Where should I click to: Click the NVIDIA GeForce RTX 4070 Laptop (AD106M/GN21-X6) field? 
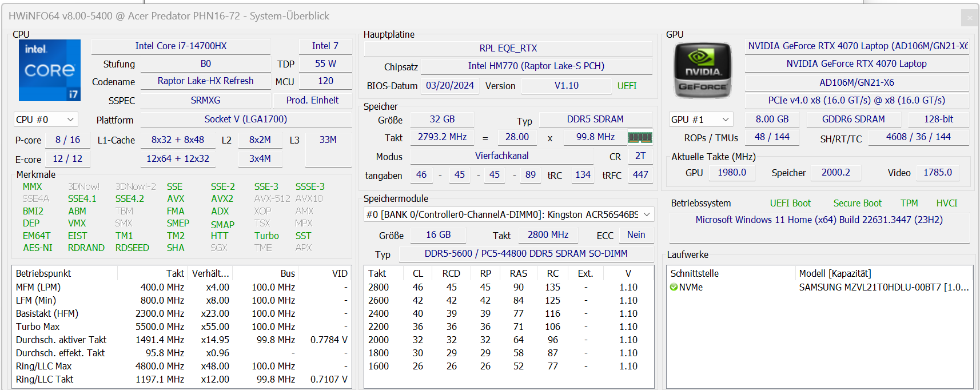[857, 46]
